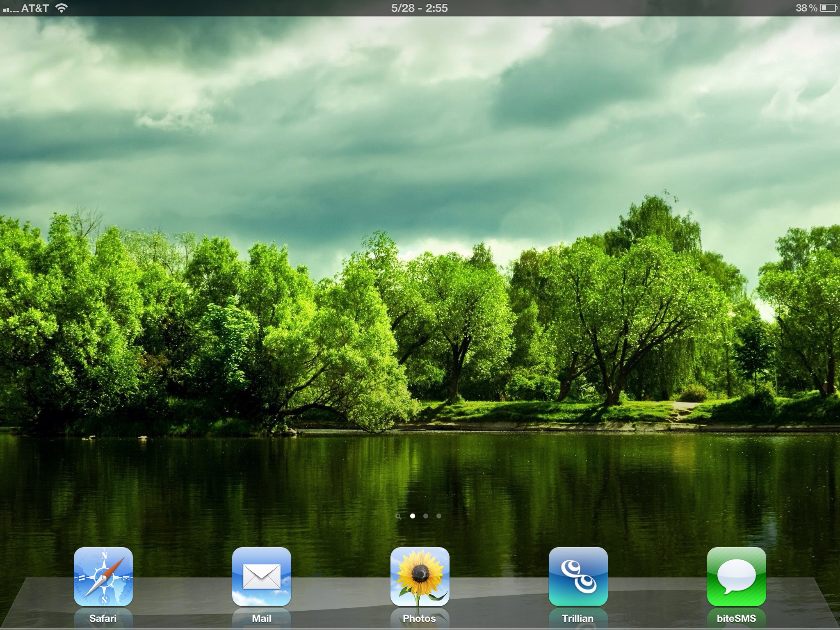Select the first active page dot

(413, 516)
